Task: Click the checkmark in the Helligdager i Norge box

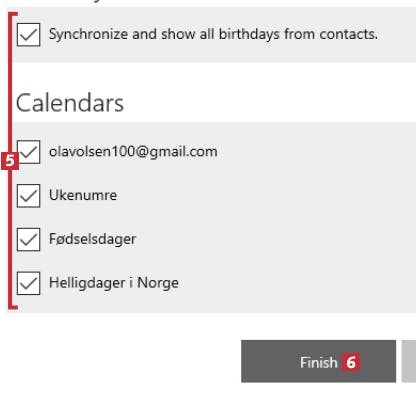Action: pyautogui.click(x=28, y=283)
